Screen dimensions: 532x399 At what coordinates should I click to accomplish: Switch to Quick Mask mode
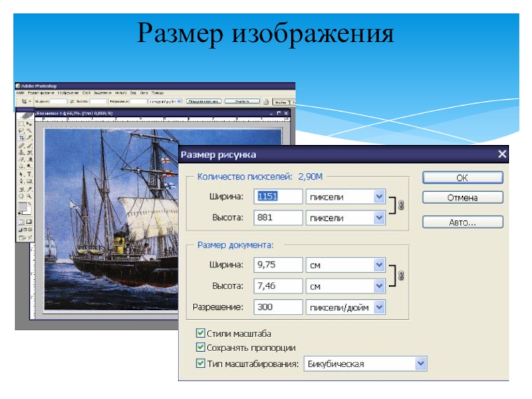coord(29,221)
